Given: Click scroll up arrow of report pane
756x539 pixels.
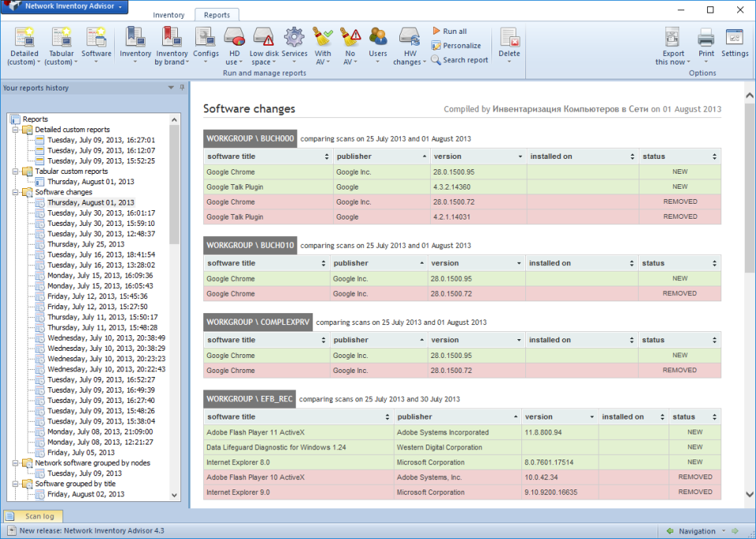Looking at the screenshot, I should coord(749,96).
